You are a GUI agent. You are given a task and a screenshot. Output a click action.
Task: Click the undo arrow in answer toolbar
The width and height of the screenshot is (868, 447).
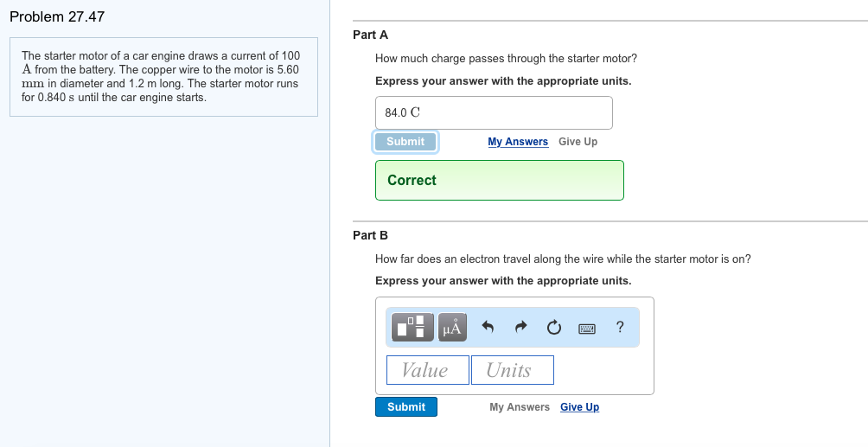[x=488, y=327]
